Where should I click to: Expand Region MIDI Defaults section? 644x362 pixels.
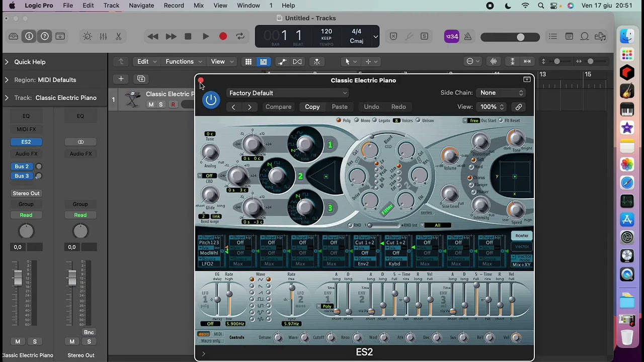[7, 80]
